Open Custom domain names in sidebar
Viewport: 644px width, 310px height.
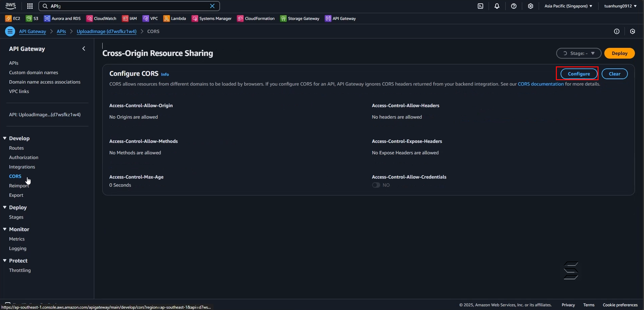(x=34, y=72)
